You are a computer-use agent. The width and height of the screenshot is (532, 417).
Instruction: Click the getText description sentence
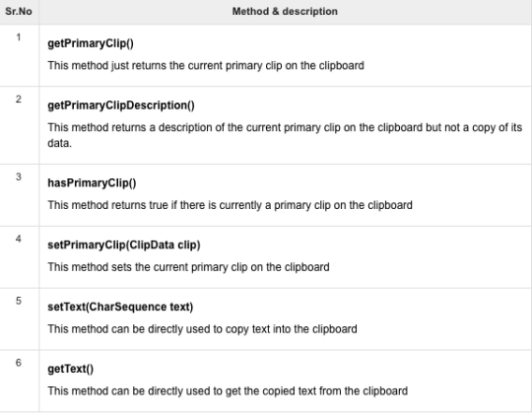pyautogui.click(x=228, y=390)
